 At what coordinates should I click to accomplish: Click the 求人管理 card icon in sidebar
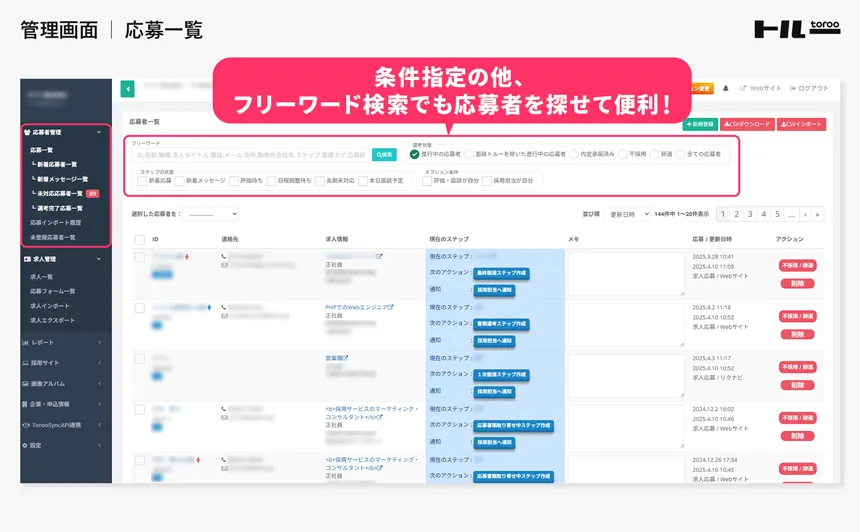[x=27, y=259]
